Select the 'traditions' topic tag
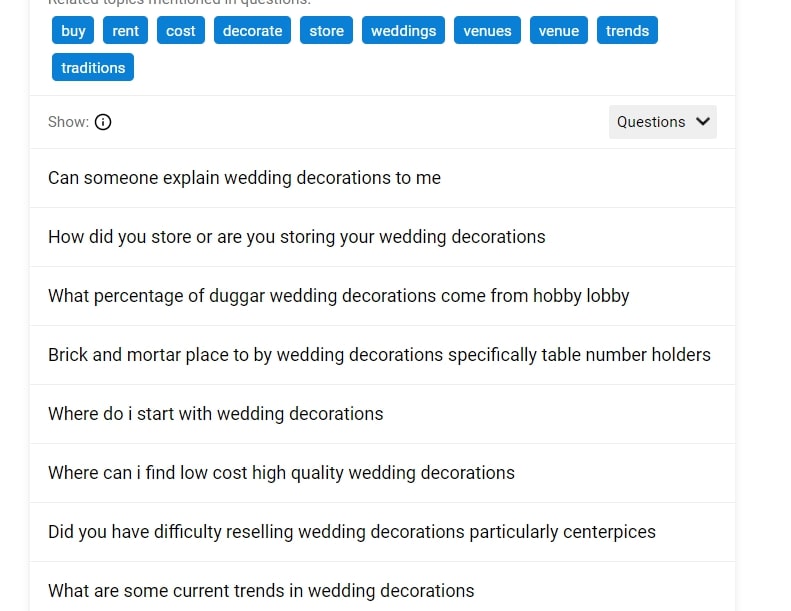The image size is (791, 611). tap(93, 67)
